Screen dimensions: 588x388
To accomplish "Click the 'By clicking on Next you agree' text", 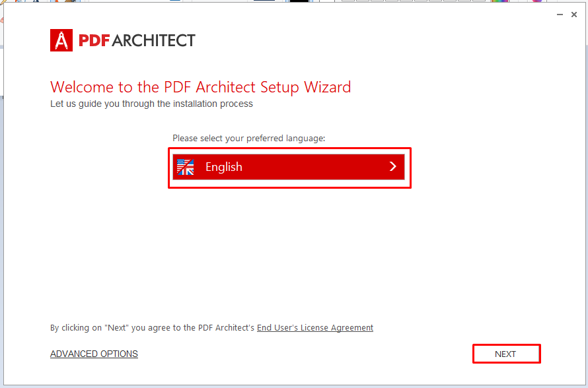I will tap(152, 328).
